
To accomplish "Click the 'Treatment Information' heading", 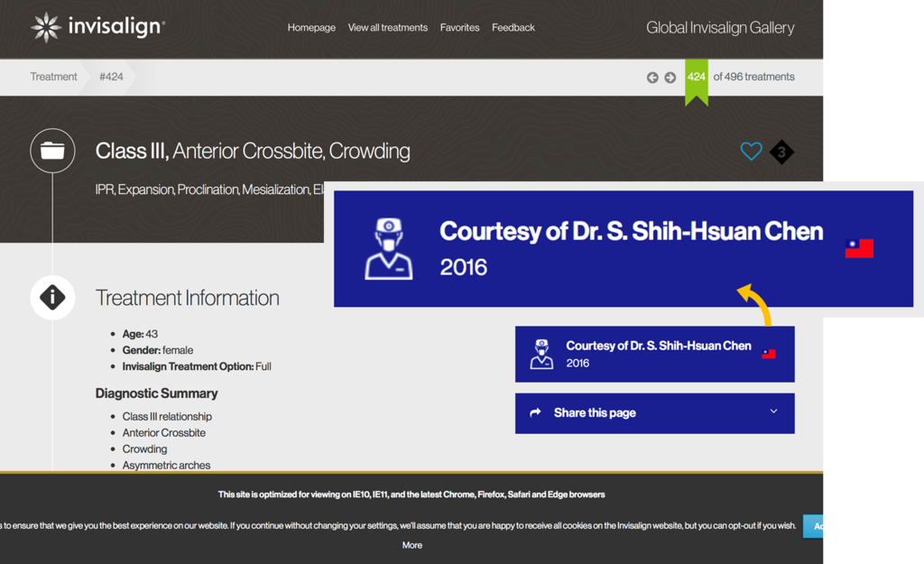I will coord(188,298).
